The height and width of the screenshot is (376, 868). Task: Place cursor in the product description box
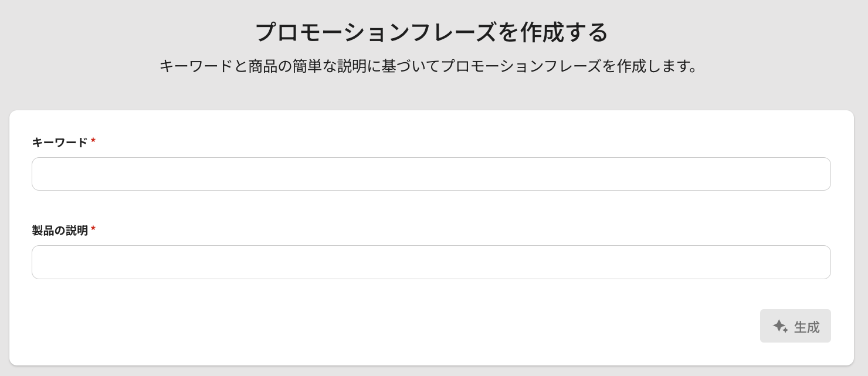click(x=431, y=262)
